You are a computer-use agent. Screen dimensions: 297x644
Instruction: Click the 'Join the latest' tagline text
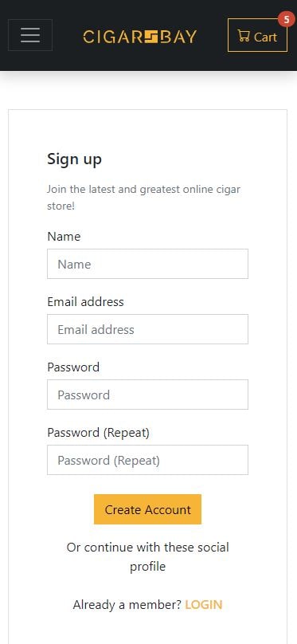tap(143, 198)
